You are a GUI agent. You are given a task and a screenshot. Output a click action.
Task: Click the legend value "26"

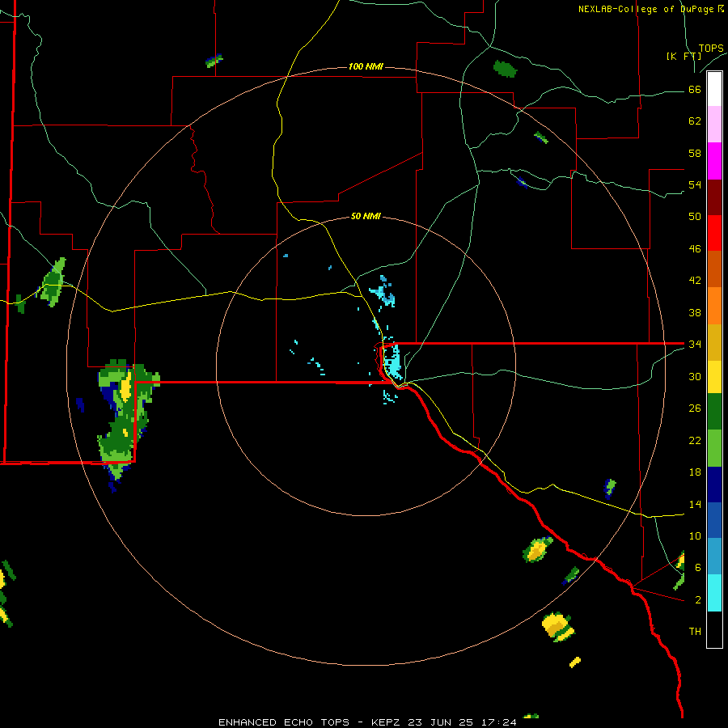pyautogui.click(x=695, y=408)
